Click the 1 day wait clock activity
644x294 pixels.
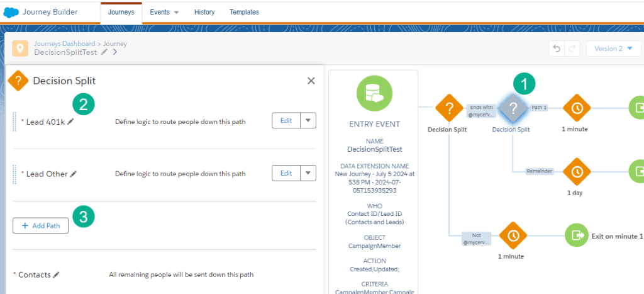click(x=577, y=171)
